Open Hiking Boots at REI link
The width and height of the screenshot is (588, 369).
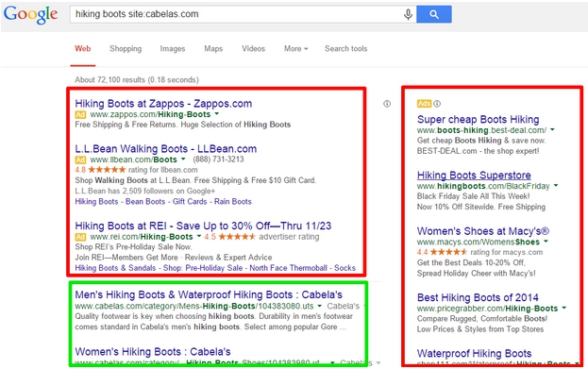pos(203,226)
